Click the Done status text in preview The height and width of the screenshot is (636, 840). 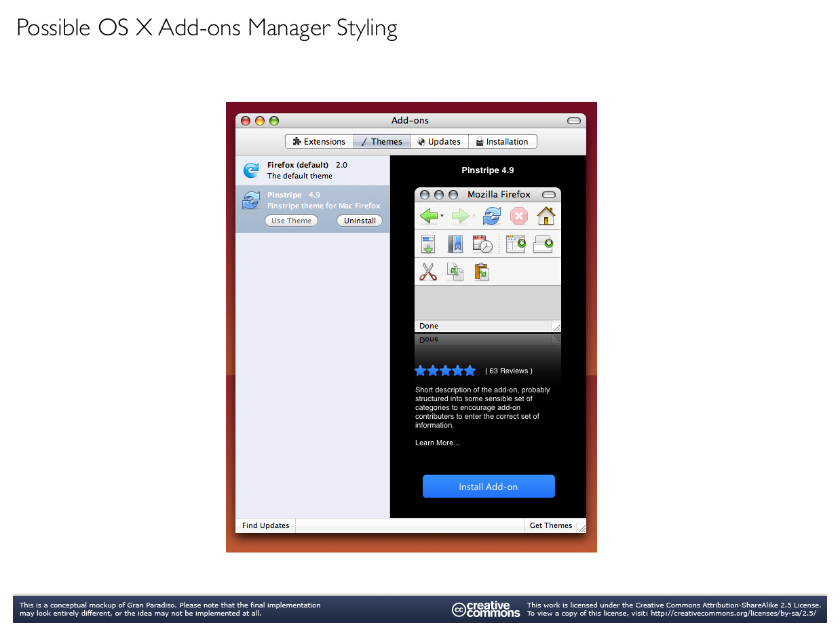(x=429, y=326)
